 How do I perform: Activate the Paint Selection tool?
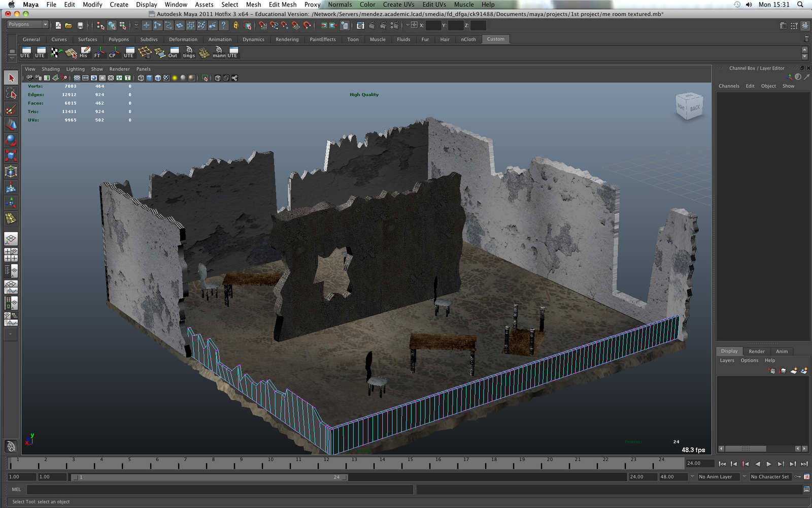(11, 109)
